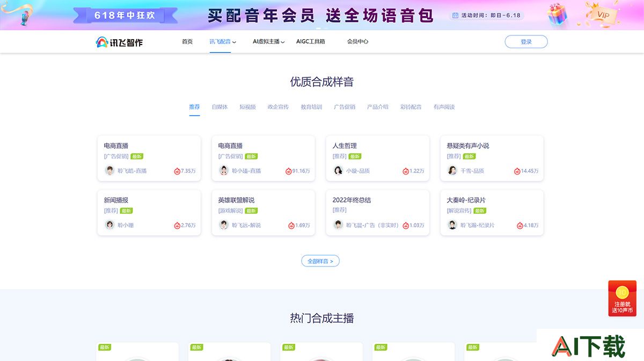Click the 小骏-品质 voice name
Viewport: 644px width, 361px height.
point(358,171)
